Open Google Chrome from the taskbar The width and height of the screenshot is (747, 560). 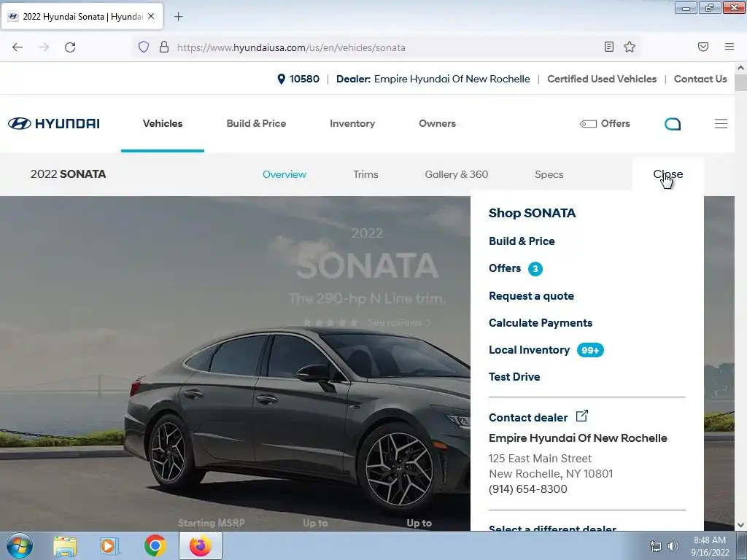(x=155, y=545)
